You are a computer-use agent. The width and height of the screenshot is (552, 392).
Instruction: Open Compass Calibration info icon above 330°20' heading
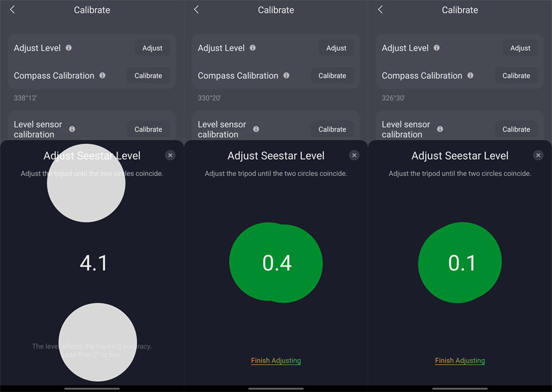(286, 75)
